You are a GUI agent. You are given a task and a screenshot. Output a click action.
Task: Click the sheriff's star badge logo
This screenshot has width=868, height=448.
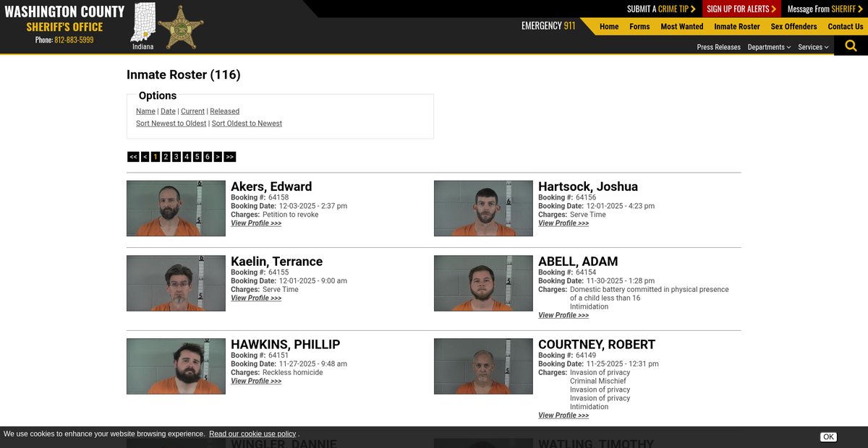tap(180, 27)
